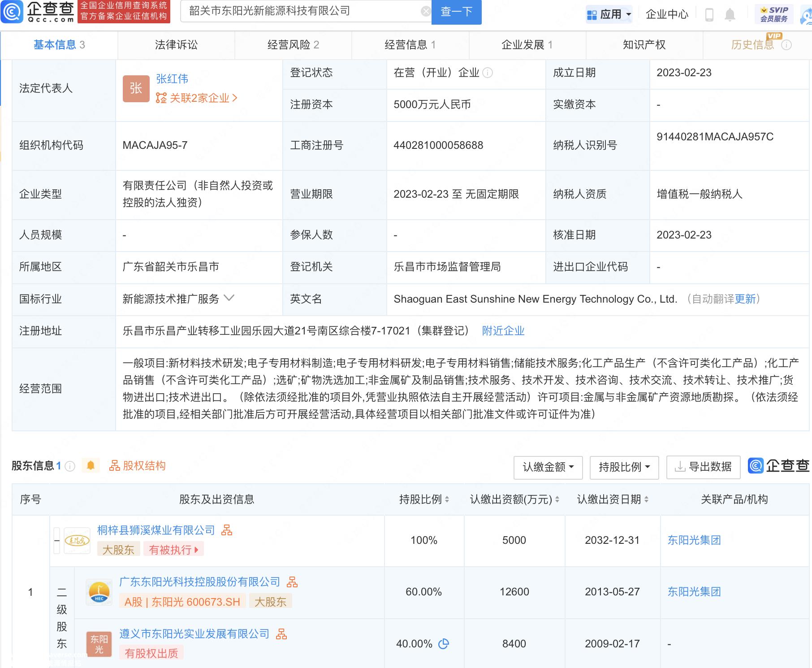
Task: Open 广东东阳光科技控股股份有限公司 link
Action: tap(199, 582)
